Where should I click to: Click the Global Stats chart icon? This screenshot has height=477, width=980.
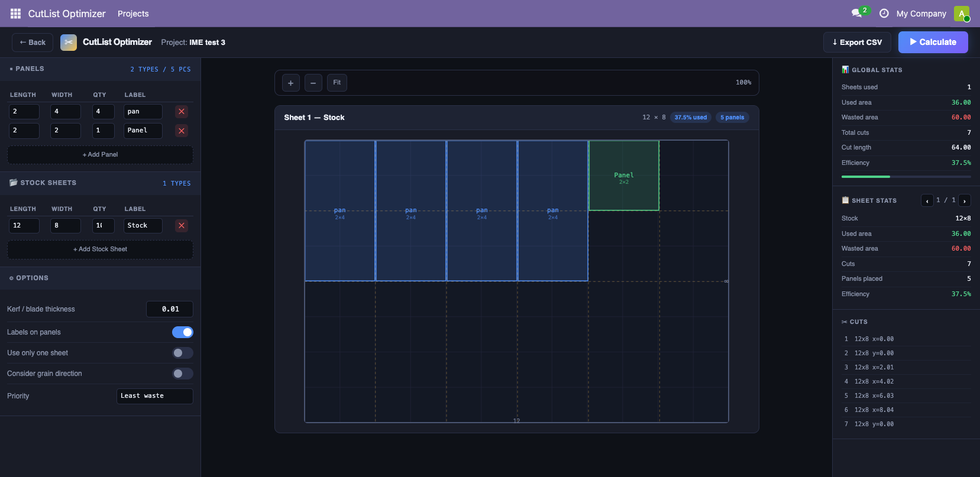tap(845, 70)
